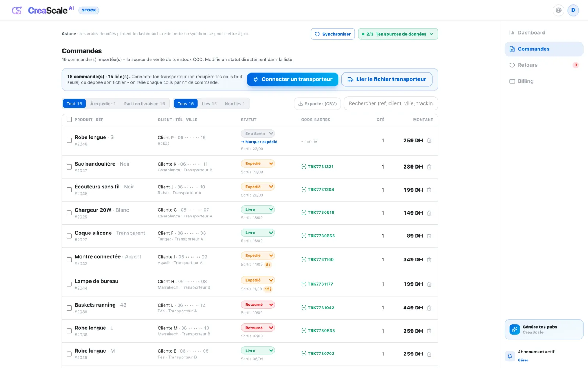This screenshot has height=368, width=588.
Task: Click the barcode icon for TRK7731042
Action: click(x=304, y=308)
